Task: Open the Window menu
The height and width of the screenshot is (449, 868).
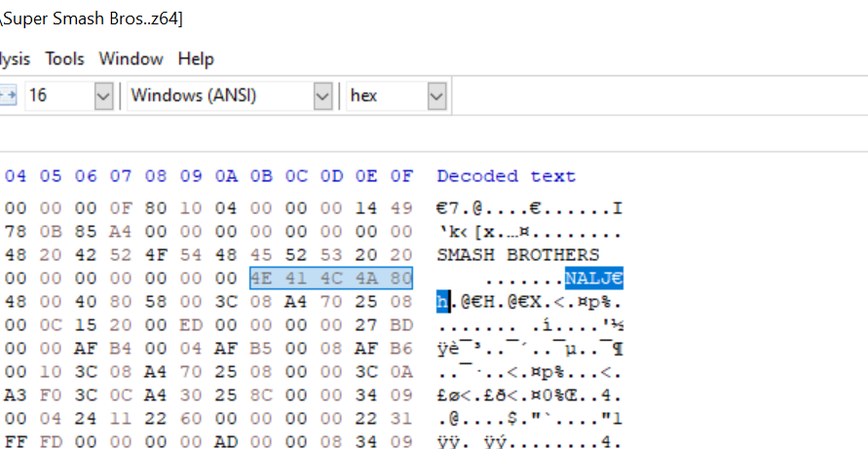Action: pos(132,58)
